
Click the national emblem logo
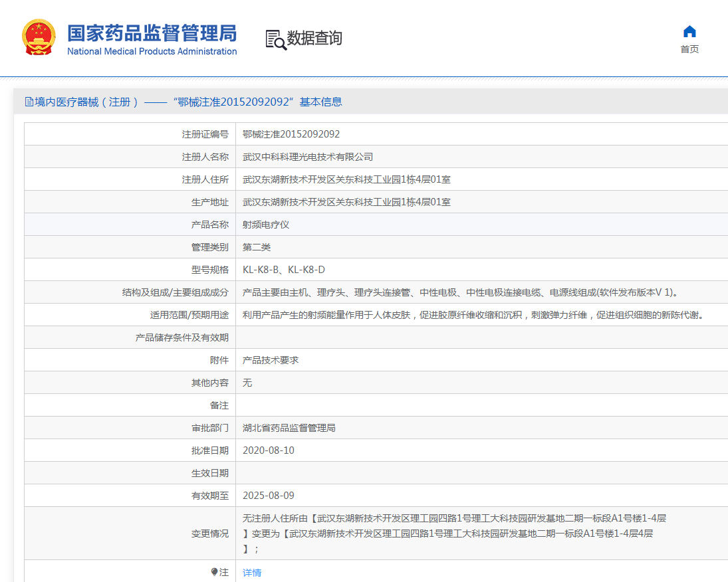click(39, 37)
